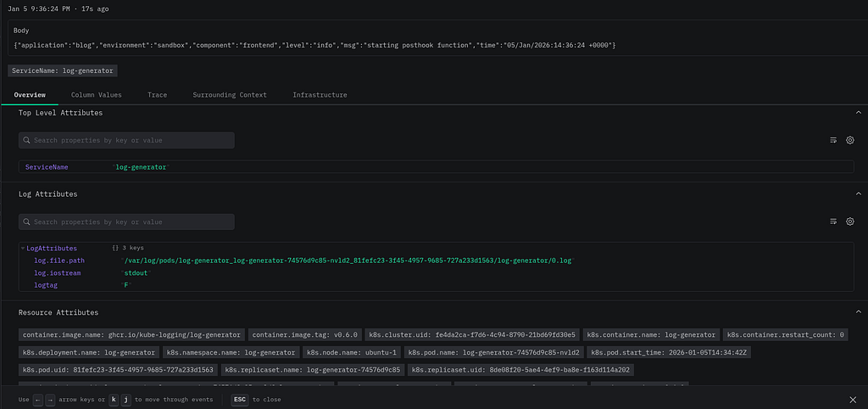The width and height of the screenshot is (868, 409).
Task: Click the k8s.cluster.uid chip
Action: point(472,334)
